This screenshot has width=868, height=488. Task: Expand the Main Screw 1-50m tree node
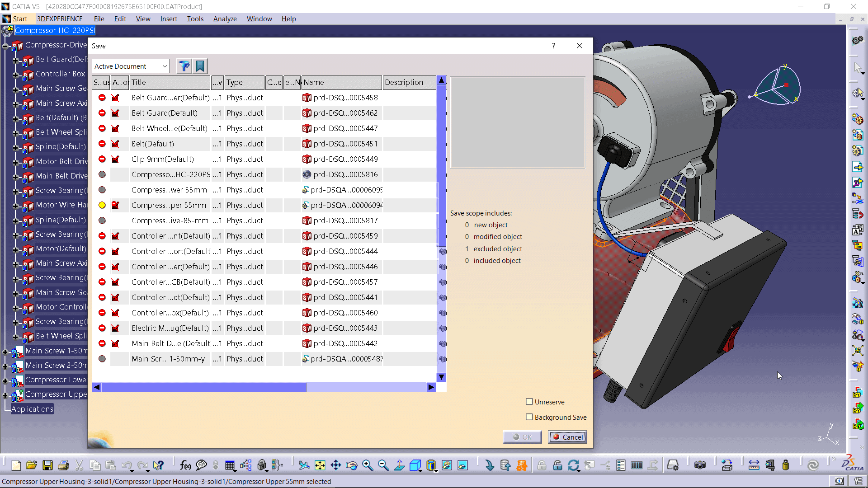click(x=5, y=352)
